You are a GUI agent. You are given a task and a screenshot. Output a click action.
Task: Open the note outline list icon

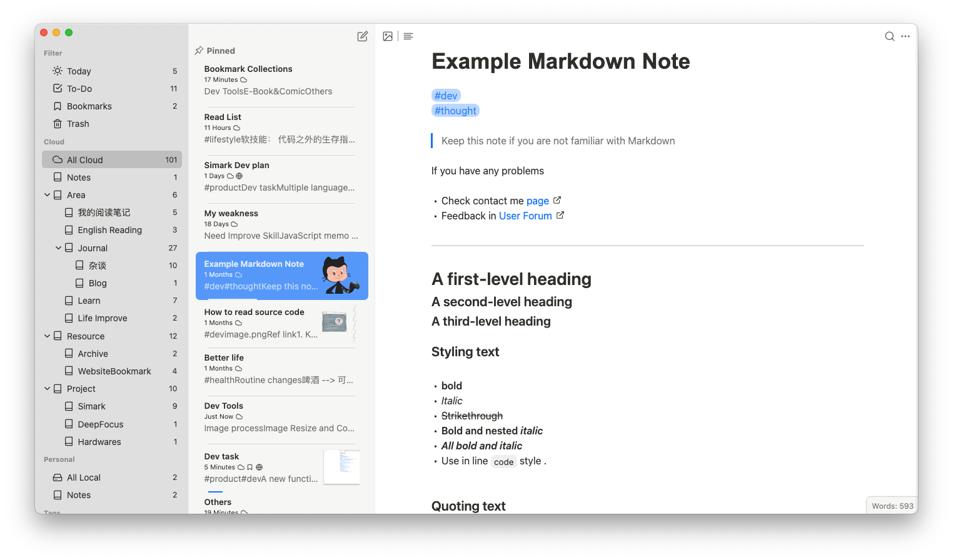(x=408, y=36)
